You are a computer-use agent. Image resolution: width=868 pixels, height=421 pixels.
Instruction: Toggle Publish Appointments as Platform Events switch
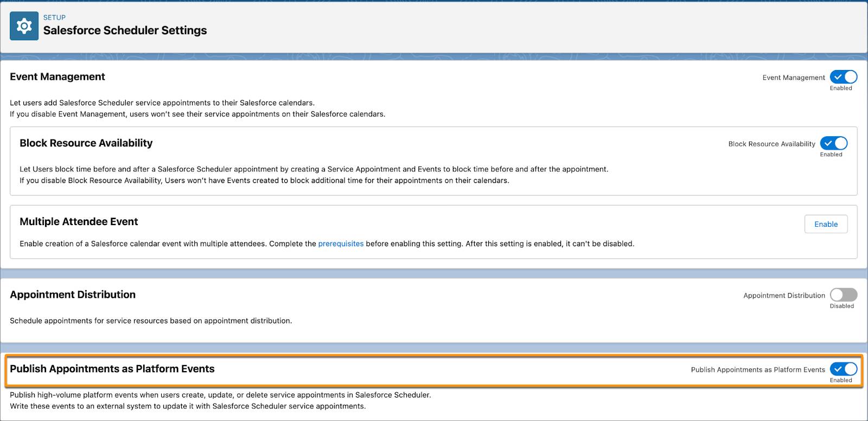pyautogui.click(x=844, y=369)
